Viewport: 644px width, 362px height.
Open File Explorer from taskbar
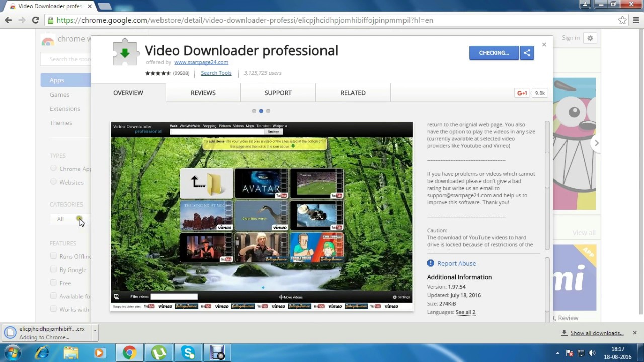click(71, 353)
